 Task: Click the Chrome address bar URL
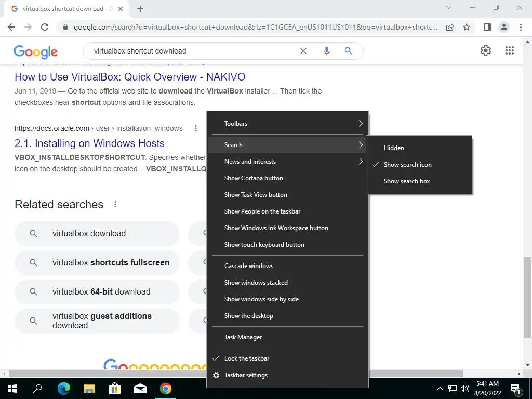point(256,27)
